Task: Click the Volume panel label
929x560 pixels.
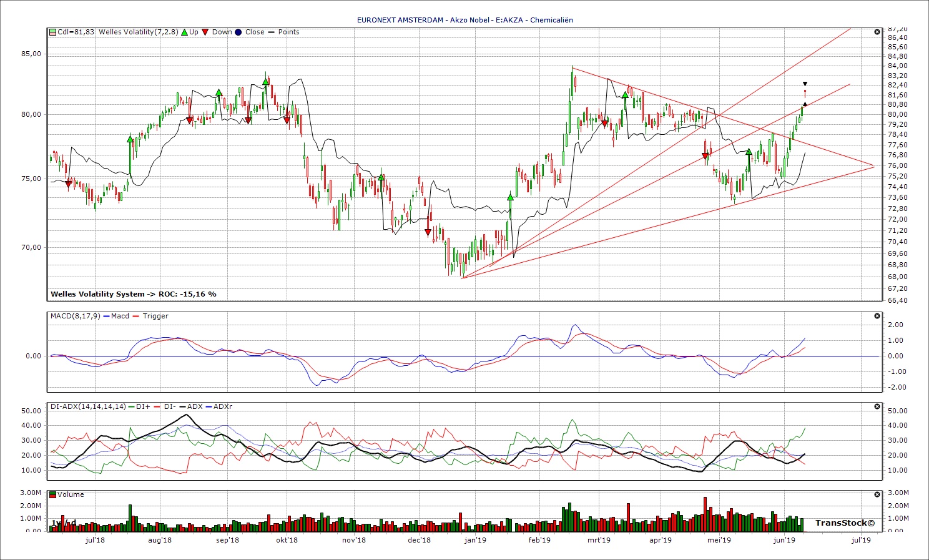Action: (71, 494)
